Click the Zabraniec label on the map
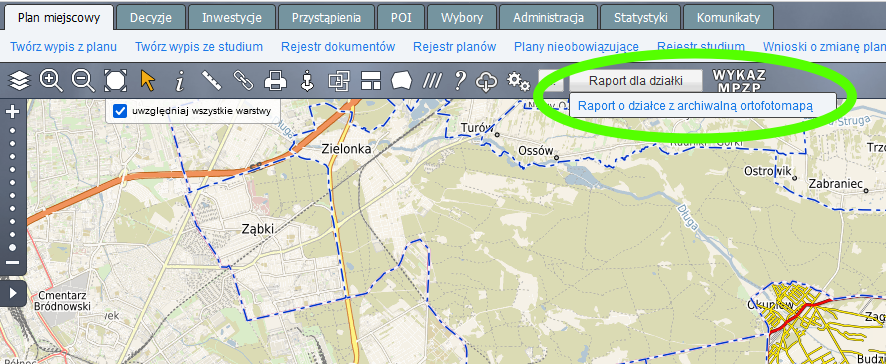The width and height of the screenshot is (886, 364). tap(835, 184)
